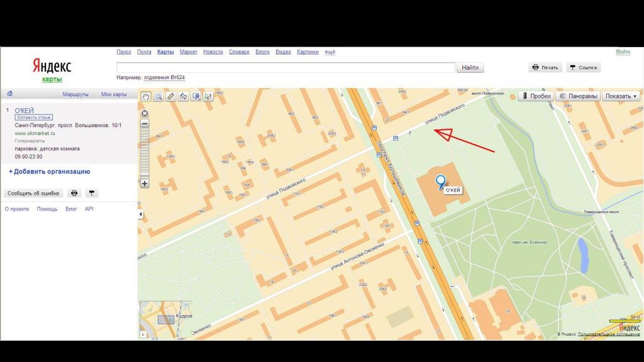This screenshot has width=644, height=362.
Task: Click the О'КЕЙ label balloon on map
Action: pyautogui.click(x=453, y=190)
